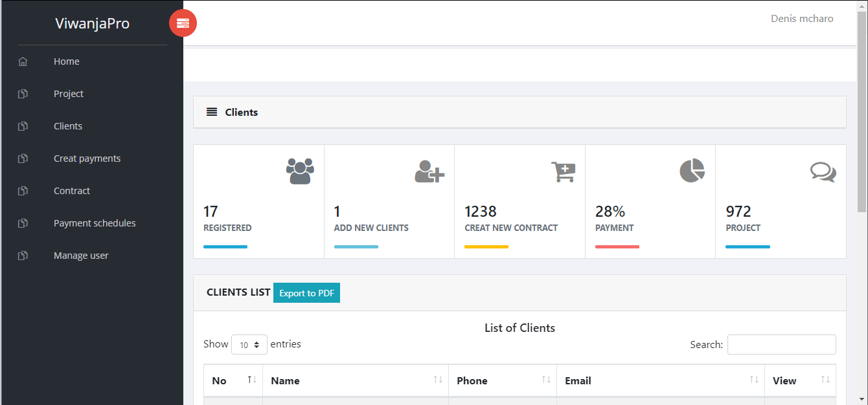Click the add new client person icon
This screenshot has height=405, width=868.
(429, 171)
